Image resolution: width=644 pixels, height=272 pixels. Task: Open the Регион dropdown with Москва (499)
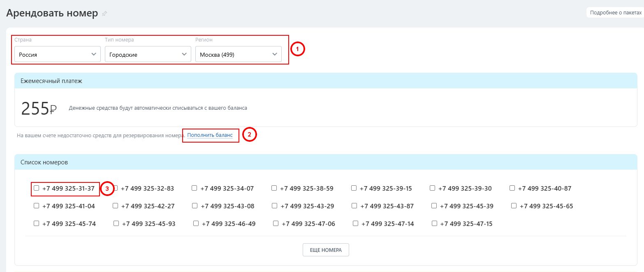click(x=238, y=54)
